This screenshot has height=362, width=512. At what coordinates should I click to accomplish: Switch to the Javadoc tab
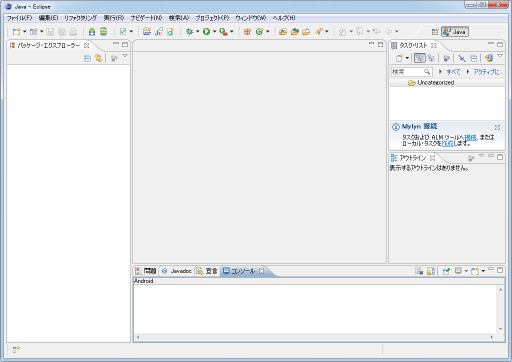click(x=177, y=271)
